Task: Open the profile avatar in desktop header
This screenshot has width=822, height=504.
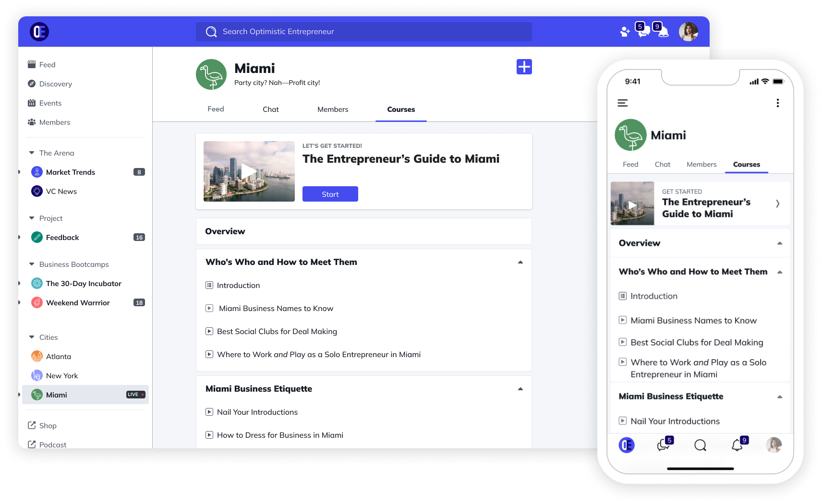Action: pos(689,32)
